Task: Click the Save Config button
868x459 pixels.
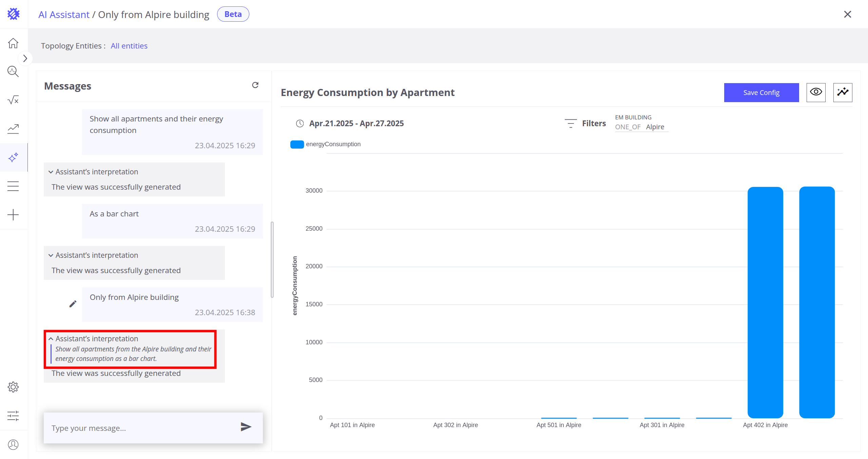Action: coord(761,92)
